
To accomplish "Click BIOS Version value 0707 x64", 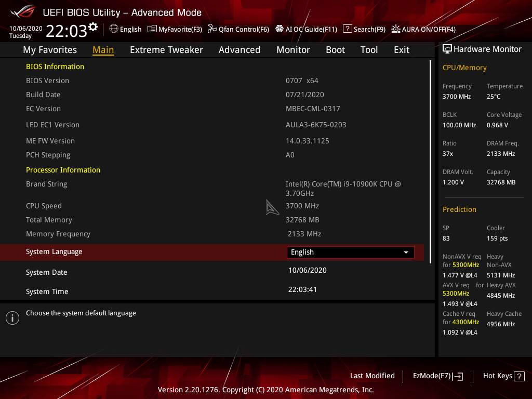I will 302,81.
